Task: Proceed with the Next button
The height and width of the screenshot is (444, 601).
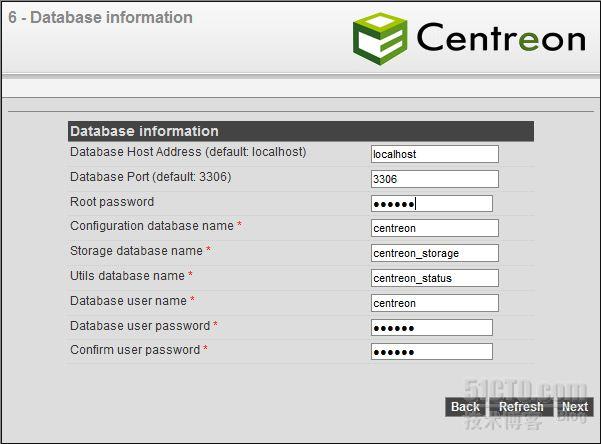Action: [575, 407]
